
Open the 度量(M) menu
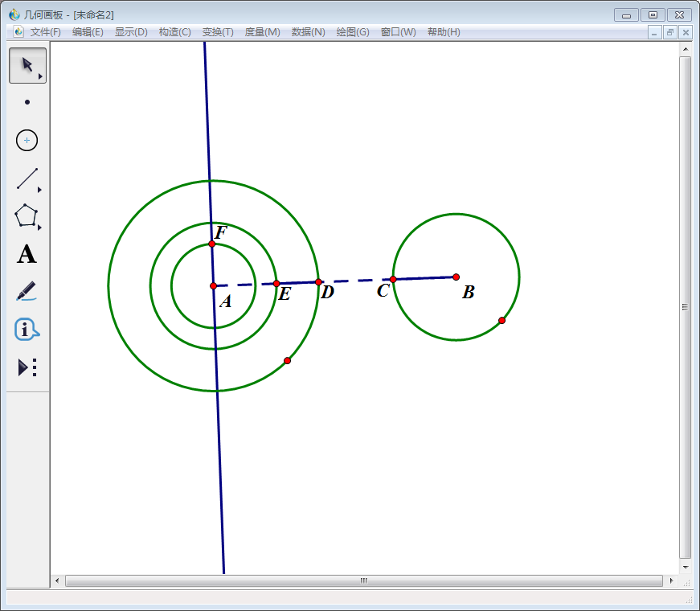pos(262,32)
